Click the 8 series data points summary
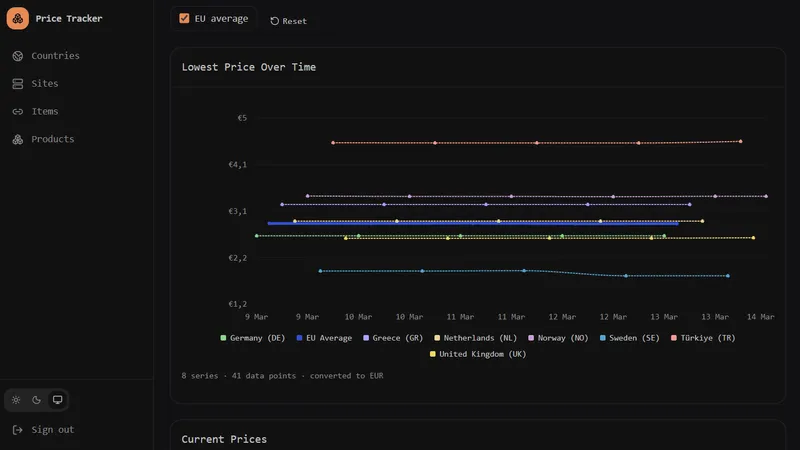800x450 pixels. click(x=282, y=376)
